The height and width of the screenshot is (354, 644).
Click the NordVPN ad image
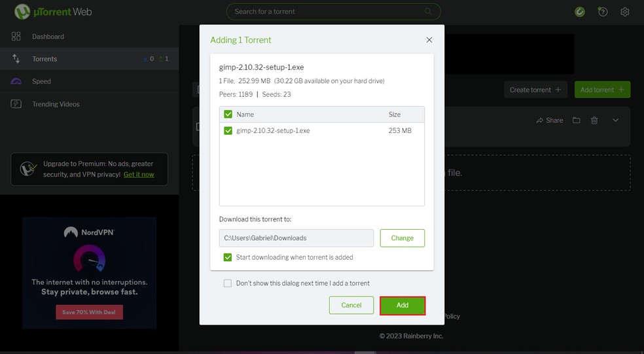point(89,273)
